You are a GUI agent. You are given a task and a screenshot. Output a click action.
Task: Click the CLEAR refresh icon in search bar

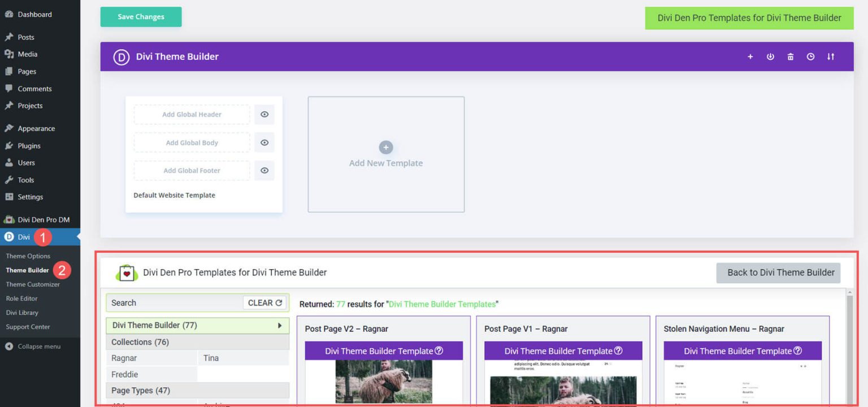(278, 303)
